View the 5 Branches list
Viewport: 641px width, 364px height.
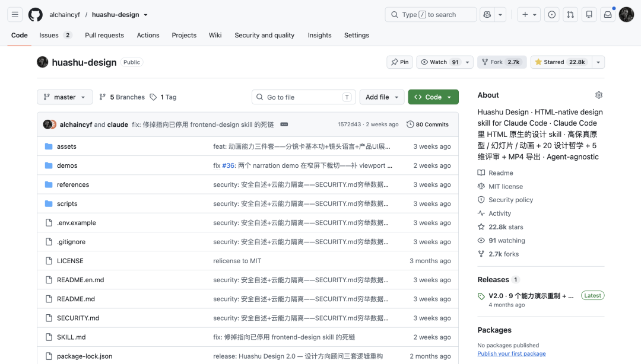pyautogui.click(x=122, y=97)
